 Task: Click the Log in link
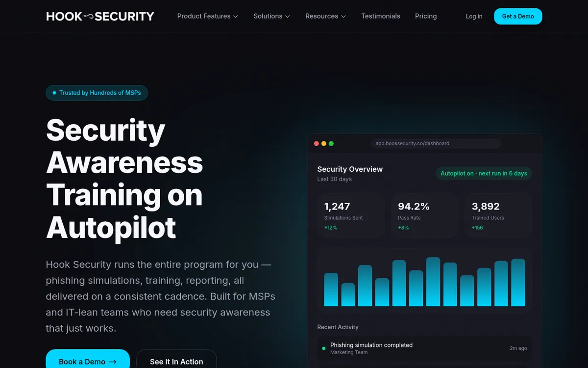[474, 16]
